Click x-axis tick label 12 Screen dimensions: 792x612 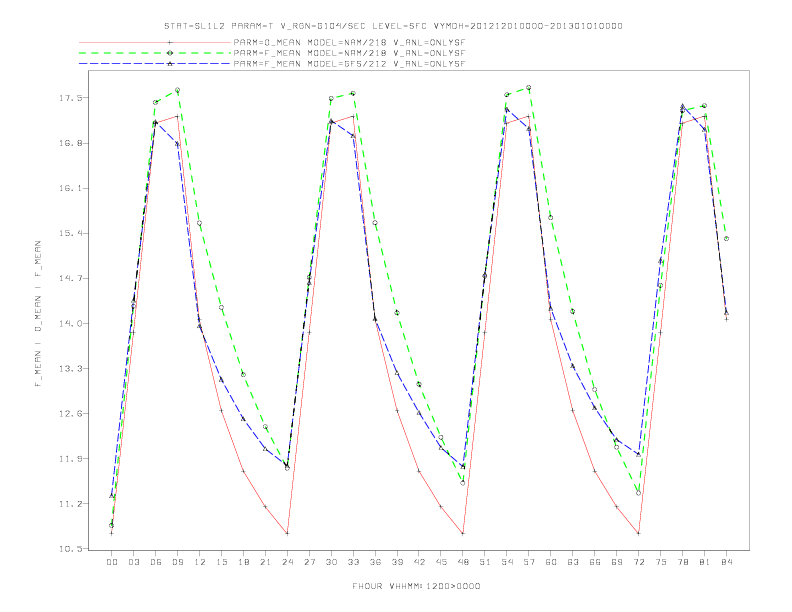[200, 562]
